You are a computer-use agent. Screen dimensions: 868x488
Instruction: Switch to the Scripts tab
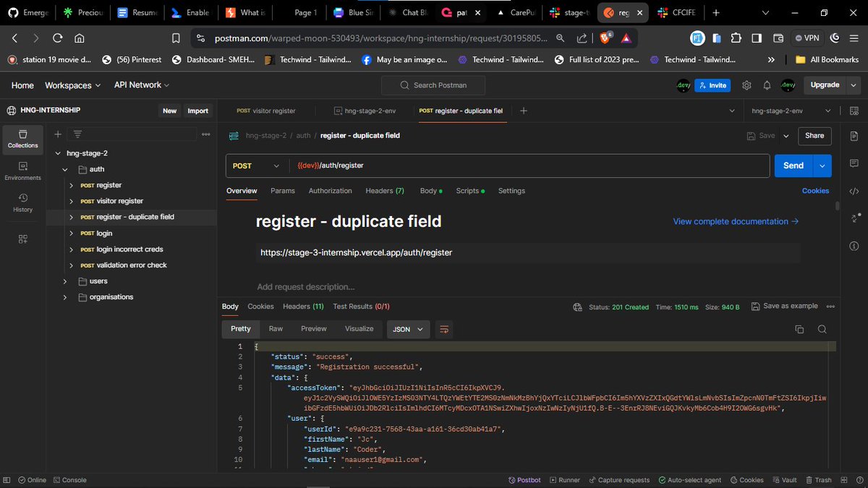point(470,191)
